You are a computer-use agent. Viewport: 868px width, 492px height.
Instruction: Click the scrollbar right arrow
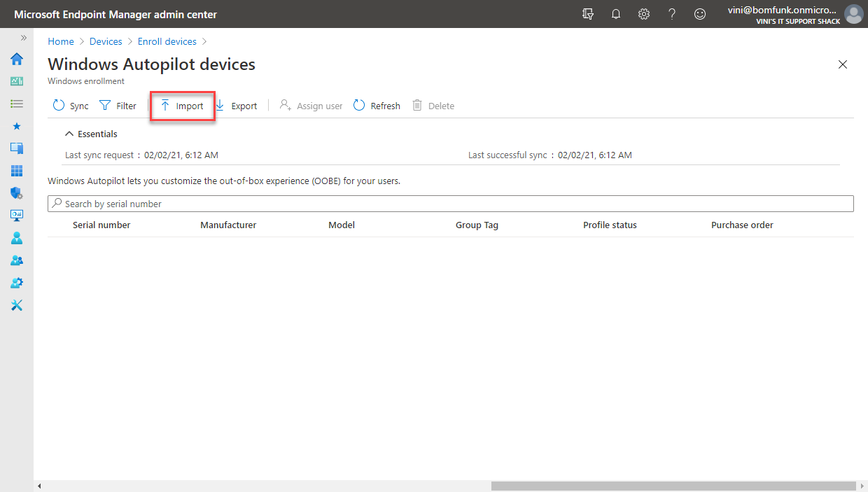[863, 486]
